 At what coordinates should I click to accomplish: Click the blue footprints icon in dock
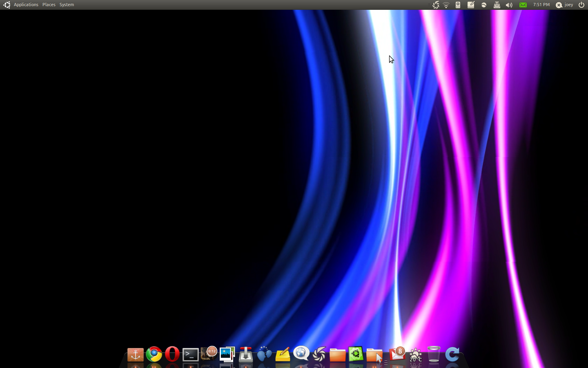264,354
